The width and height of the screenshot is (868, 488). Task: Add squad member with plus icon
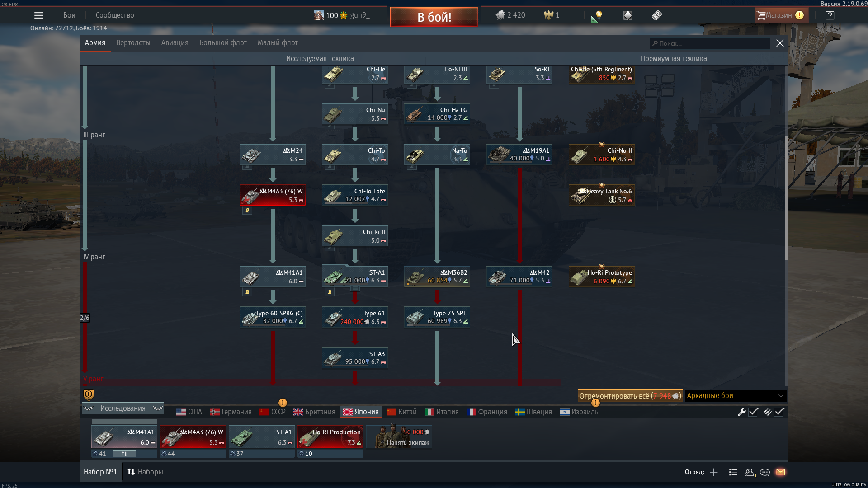pos(714,472)
